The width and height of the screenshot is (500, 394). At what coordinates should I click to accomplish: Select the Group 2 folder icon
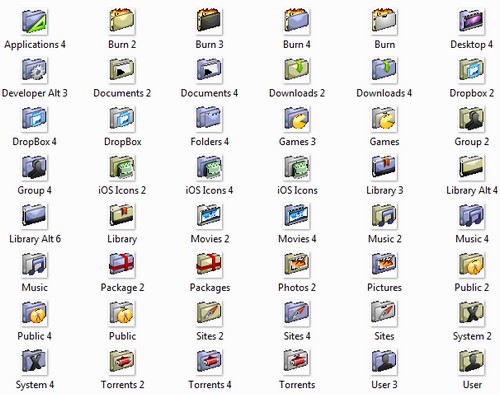[x=471, y=119]
